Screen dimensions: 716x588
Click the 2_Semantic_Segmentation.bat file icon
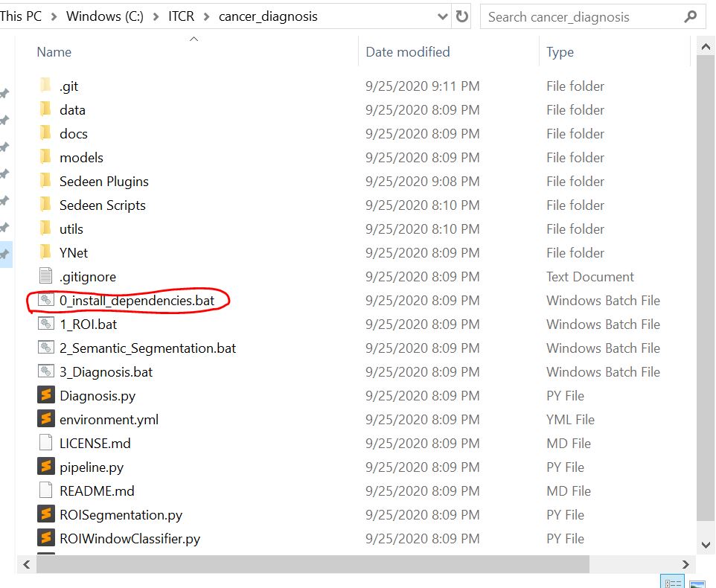pyautogui.click(x=45, y=347)
